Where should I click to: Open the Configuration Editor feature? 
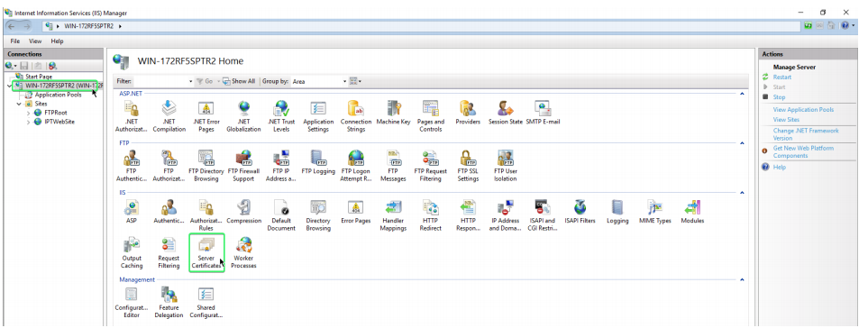(132, 303)
